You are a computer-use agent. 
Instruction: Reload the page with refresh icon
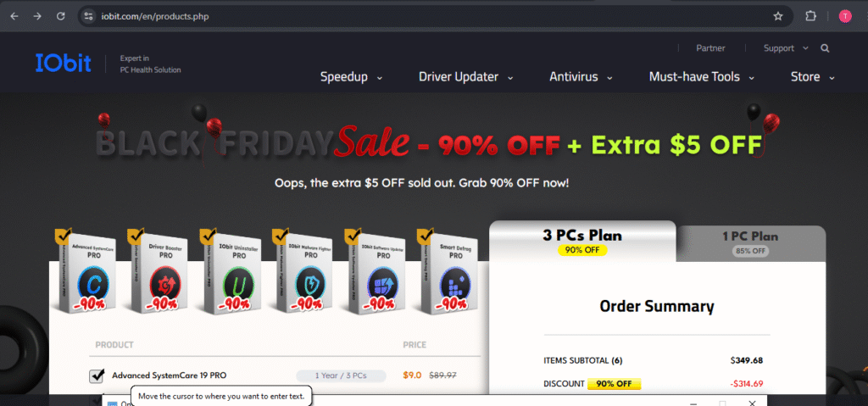[61, 16]
